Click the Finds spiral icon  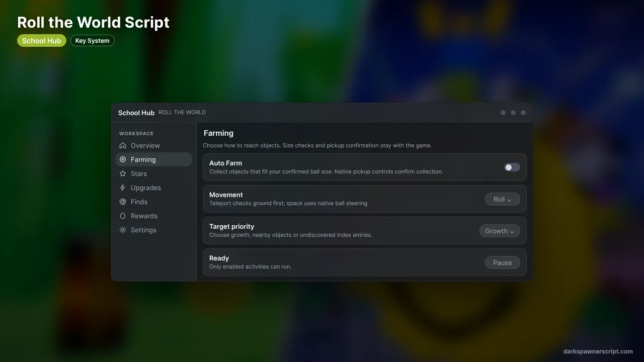coord(123,202)
